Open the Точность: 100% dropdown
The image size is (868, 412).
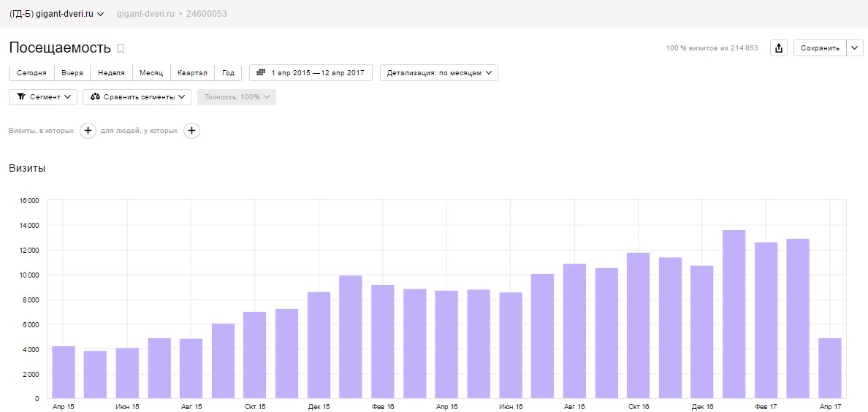[x=237, y=97]
